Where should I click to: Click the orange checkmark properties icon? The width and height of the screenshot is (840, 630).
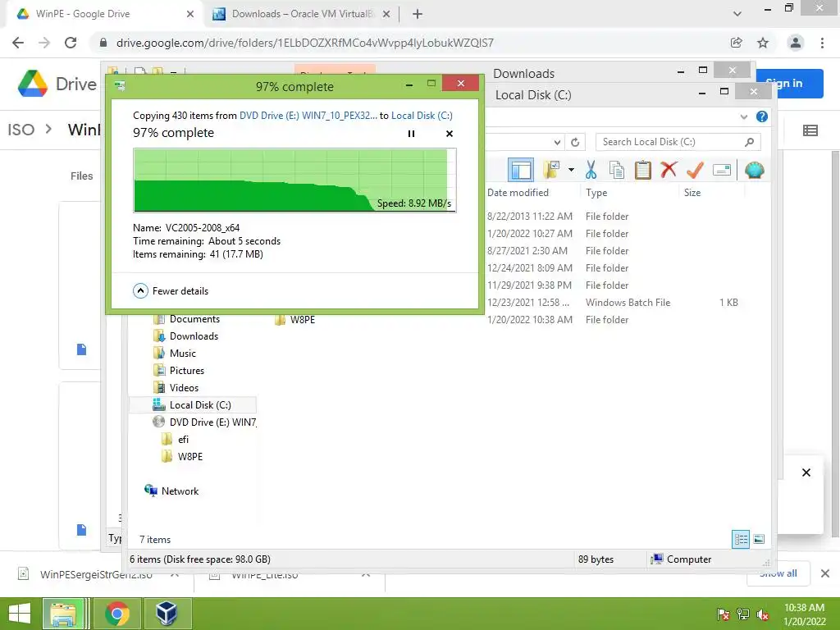695,170
